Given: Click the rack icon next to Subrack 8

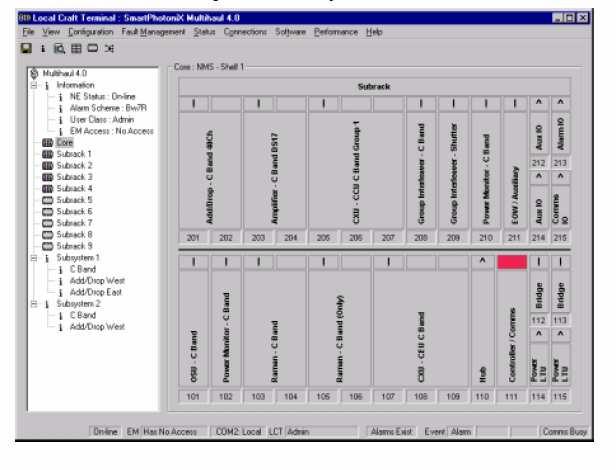Looking at the screenshot, I should [48, 235].
